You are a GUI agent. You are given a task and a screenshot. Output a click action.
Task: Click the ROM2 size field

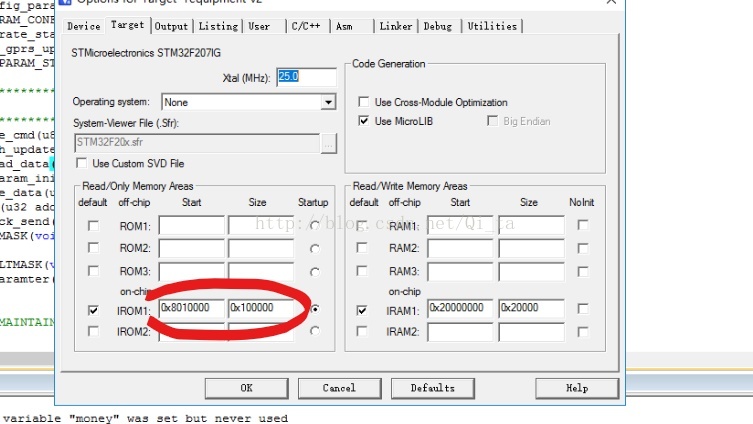click(x=261, y=248)
